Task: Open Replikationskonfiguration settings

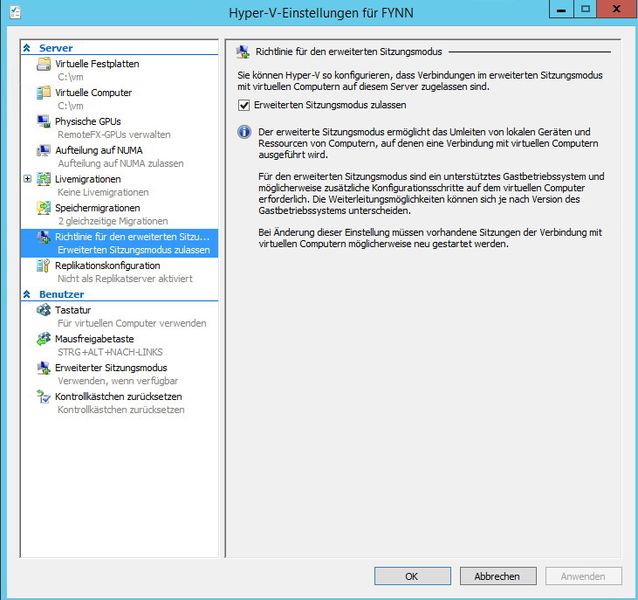Action: pyautogui.click(x=119, y=272)
